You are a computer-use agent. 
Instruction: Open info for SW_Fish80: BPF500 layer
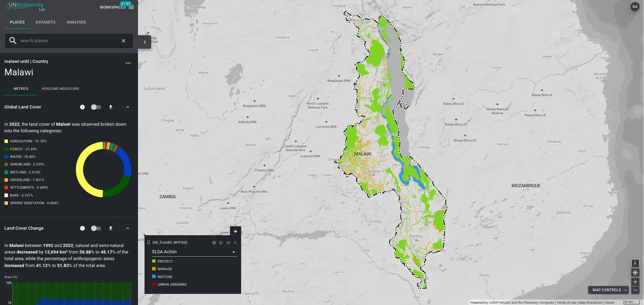pyautogui.click(x=214, y=243)
